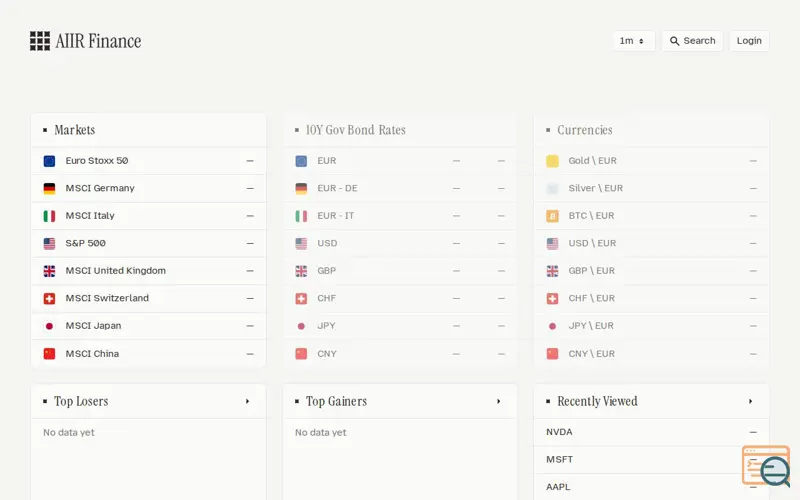Select the BTC \ EUR row label
This screenshot has height=500, width=800.
coord(591,216)
